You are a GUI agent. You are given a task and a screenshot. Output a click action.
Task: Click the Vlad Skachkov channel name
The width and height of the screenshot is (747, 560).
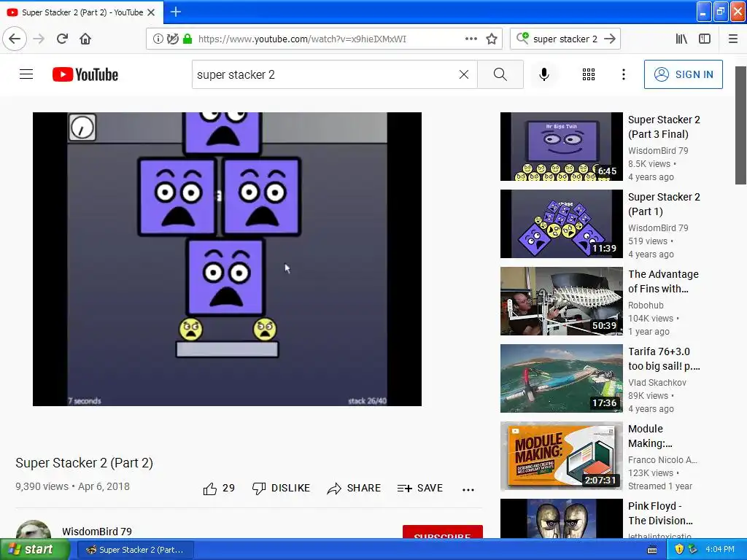pyautogui.click(x=657, y=382)
